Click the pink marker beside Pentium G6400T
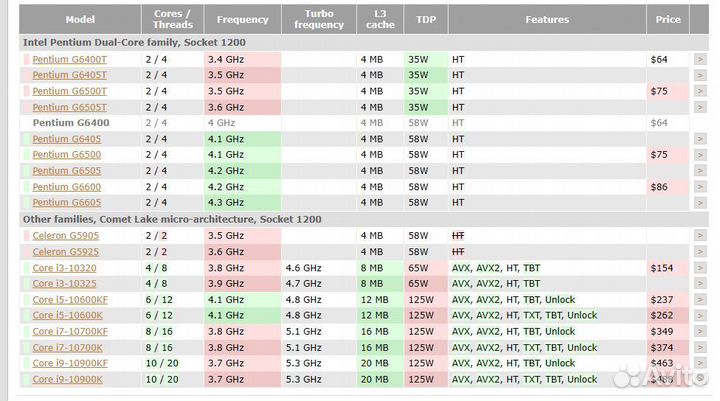This screenshot has height=401, width=720. tap(27, 60)
